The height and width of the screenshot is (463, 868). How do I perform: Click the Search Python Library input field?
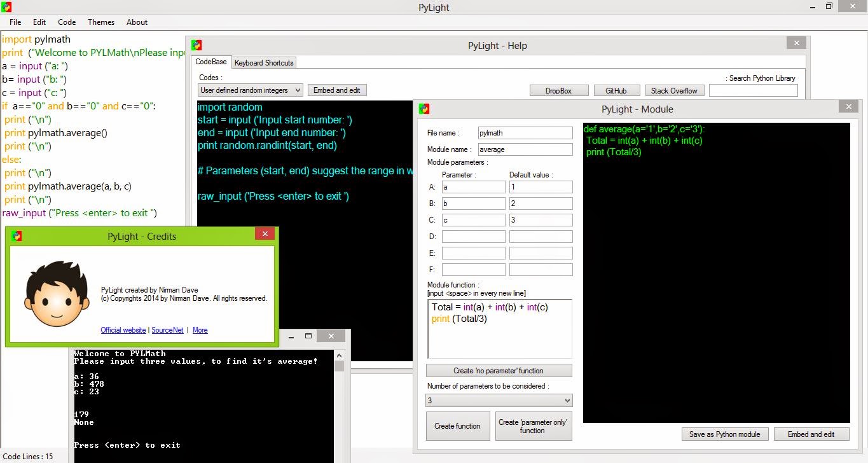tap(754, 90)
